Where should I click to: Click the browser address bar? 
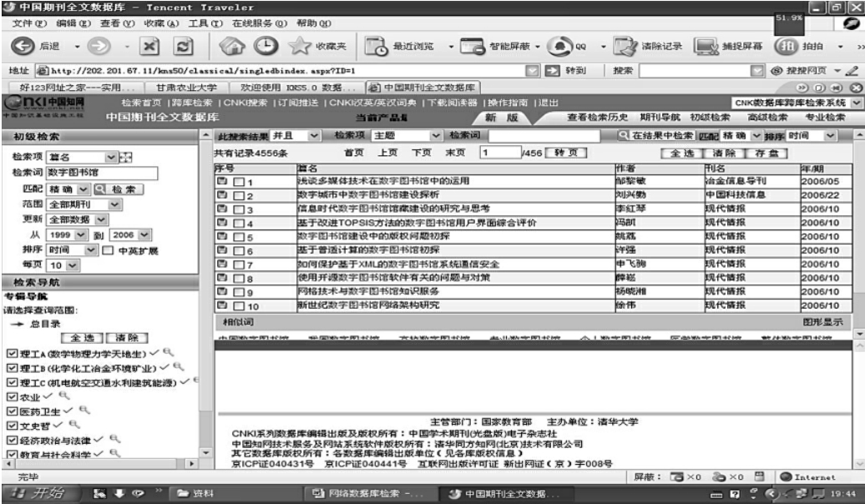[x=287, y=71]
